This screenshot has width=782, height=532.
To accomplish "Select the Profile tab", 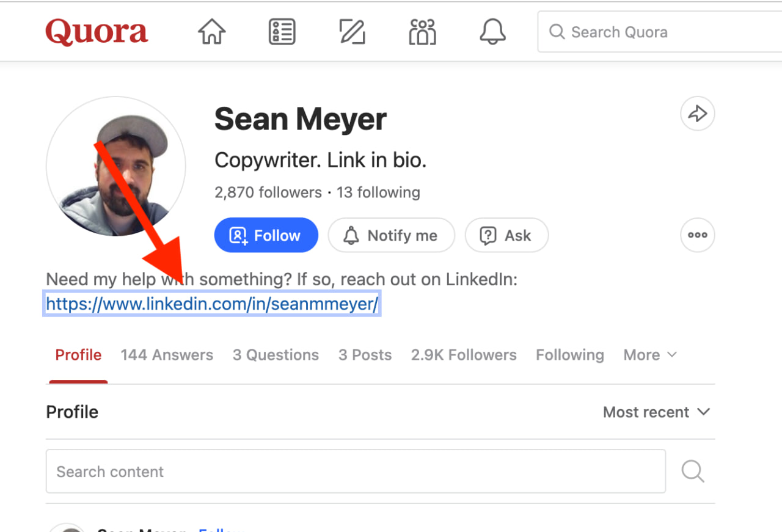I will coord(78,355).
